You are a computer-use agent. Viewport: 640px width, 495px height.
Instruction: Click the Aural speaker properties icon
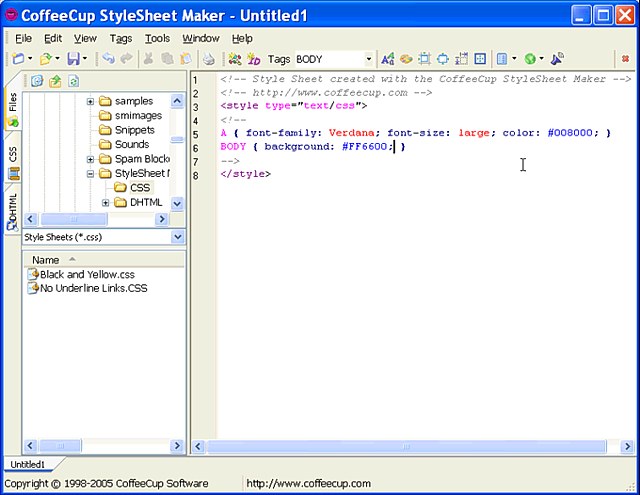557,59
